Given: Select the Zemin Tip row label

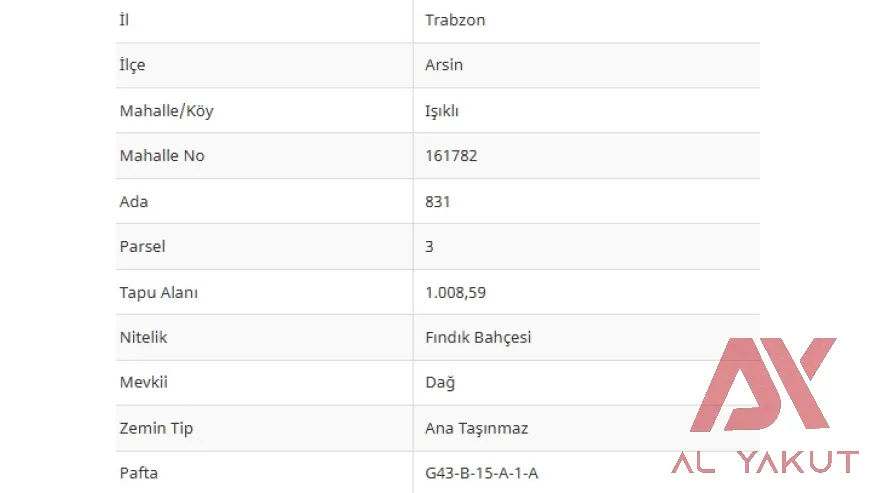Looking at the screenshot, I should click(156, 428).
